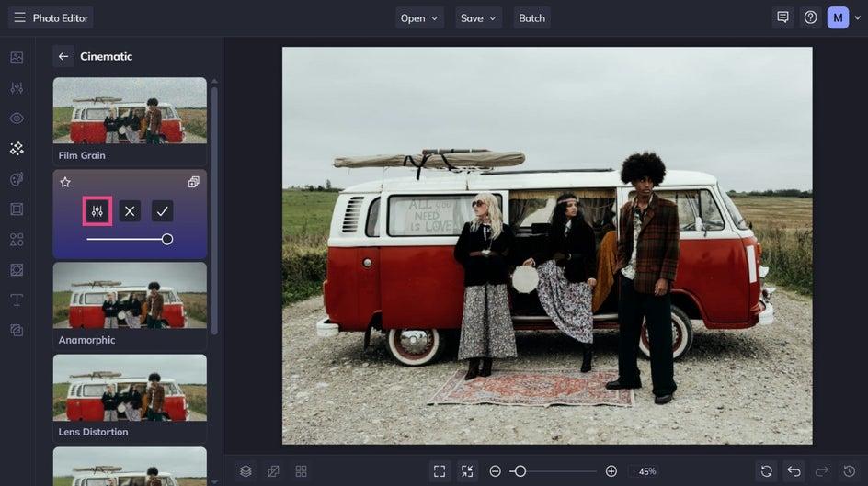The width and height of the screenshot is (868, 486).
Task: Click the duplicate effect layer icon
Action: [x=194, y=182]
